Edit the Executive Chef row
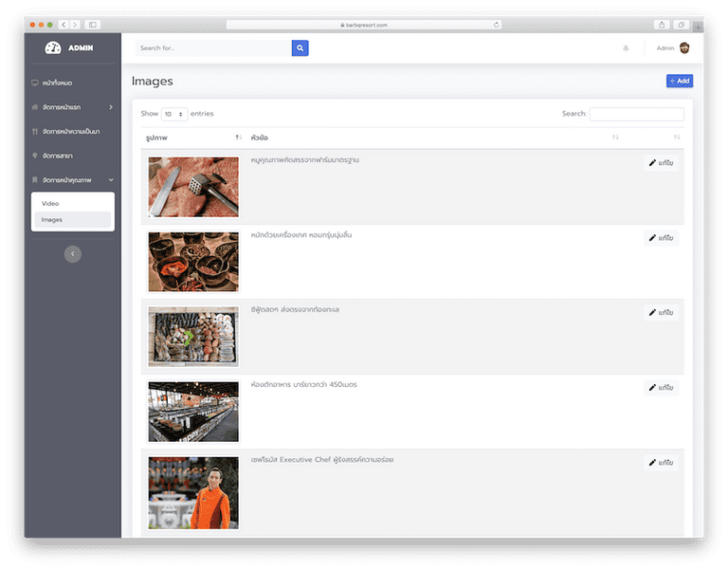The image size is (728, 570). click(x=661, y=463)
